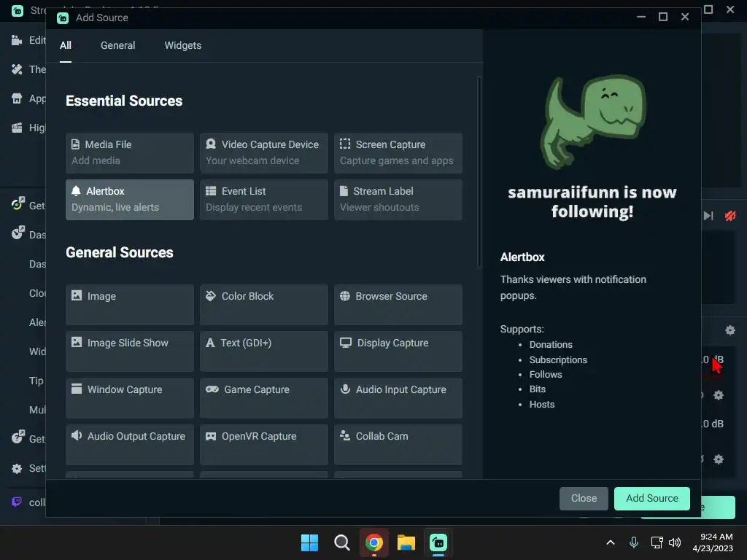The width and height of the screenshot is (747, 560).
Task: Open the Widgets tab
Action: pyautogui.click(x=183, y=46)
